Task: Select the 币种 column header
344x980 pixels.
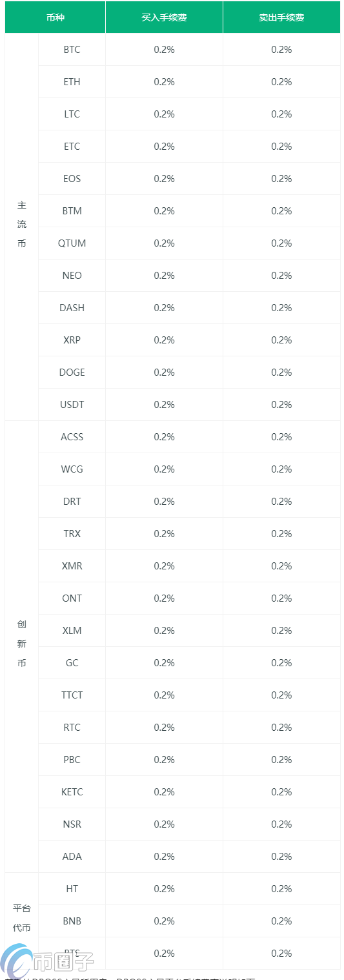Action: [x=56, y=17]
